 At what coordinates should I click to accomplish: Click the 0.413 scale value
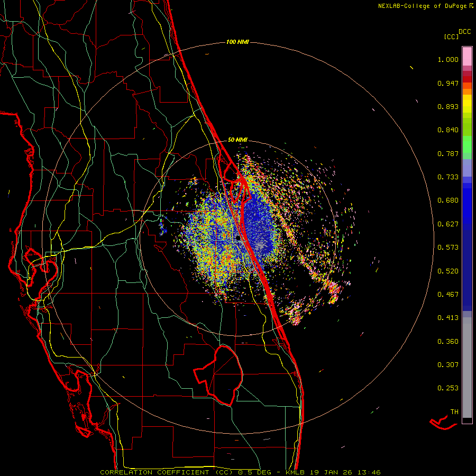point(448,318)
